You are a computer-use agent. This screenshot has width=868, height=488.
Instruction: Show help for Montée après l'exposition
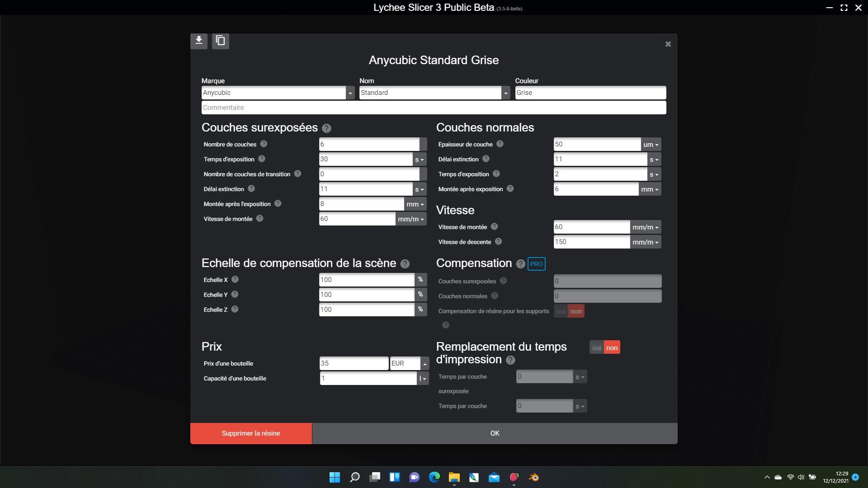click(x=278, y=203)
